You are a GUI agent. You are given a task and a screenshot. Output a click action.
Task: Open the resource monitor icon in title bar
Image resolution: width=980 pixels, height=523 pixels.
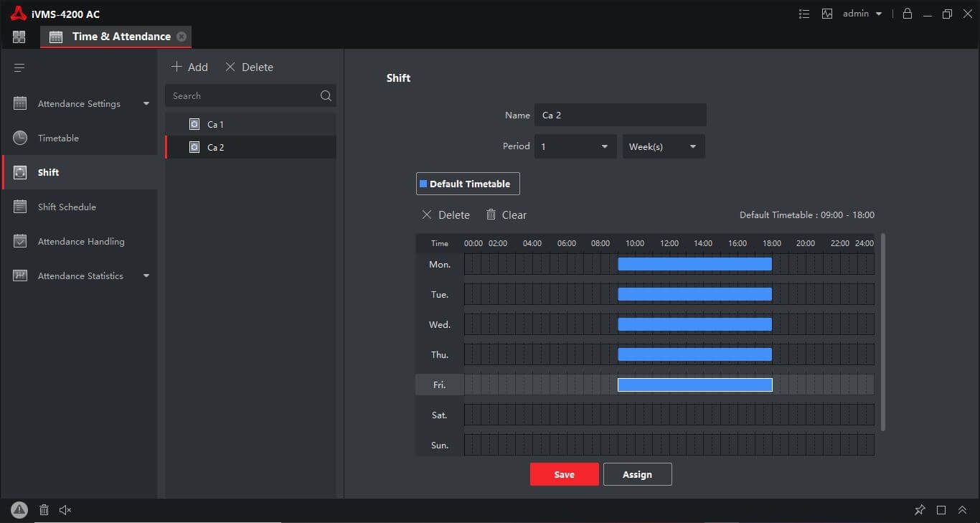827,14
